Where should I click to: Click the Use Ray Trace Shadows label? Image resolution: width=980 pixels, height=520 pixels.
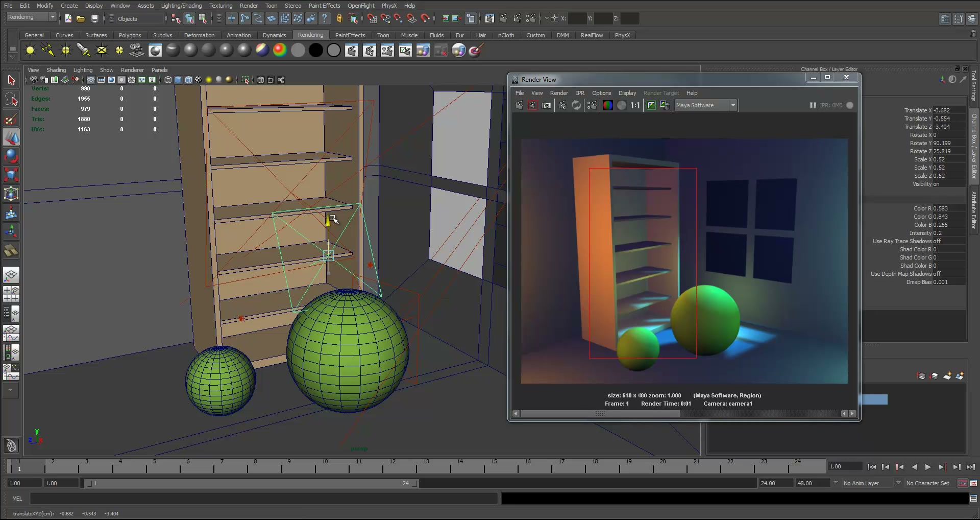pos(902,241)
